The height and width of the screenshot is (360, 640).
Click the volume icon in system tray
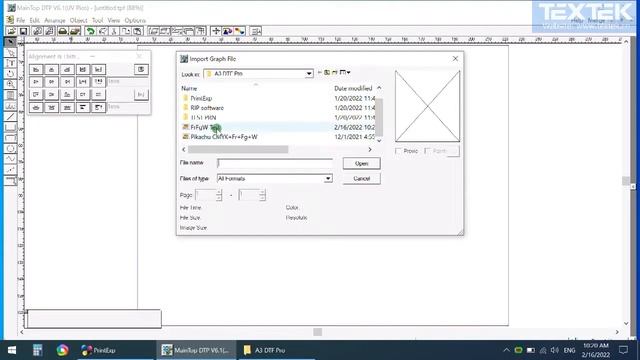pyautogui.click(x=554, y=350)
